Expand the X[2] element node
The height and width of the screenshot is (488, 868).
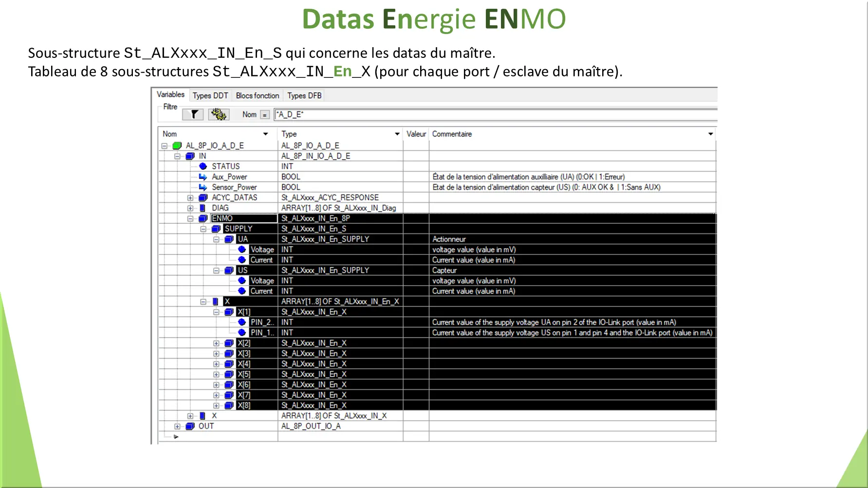tap(216, 343)
